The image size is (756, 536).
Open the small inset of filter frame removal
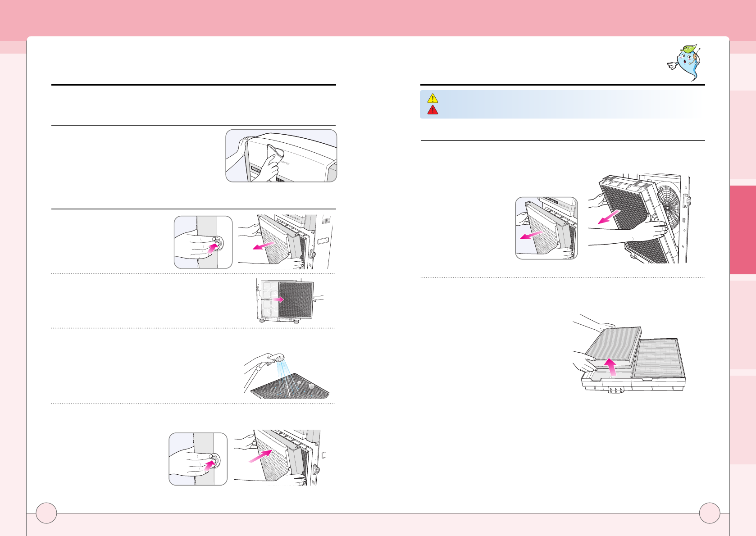(547, 228)
